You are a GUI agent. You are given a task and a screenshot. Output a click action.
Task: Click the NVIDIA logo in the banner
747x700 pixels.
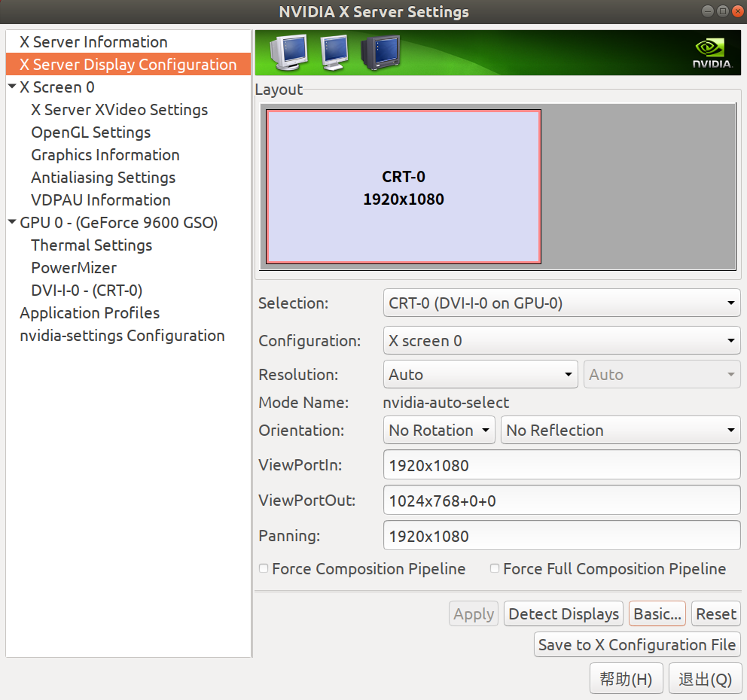pos(712,53)
